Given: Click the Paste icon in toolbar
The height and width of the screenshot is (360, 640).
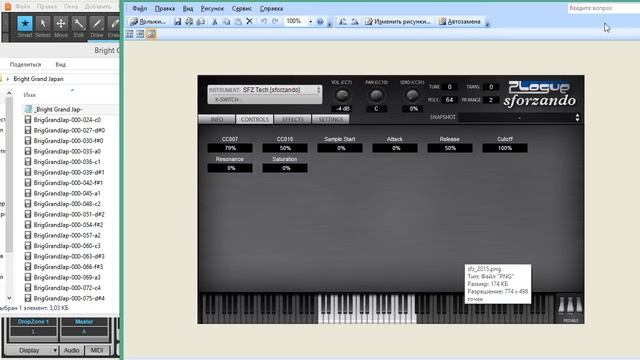Looking at the screenshot, I should [x=238, y=22].
